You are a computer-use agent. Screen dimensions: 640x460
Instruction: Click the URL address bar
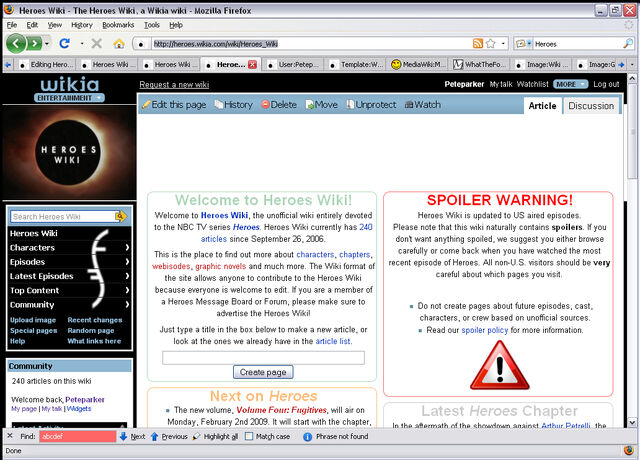310,44
